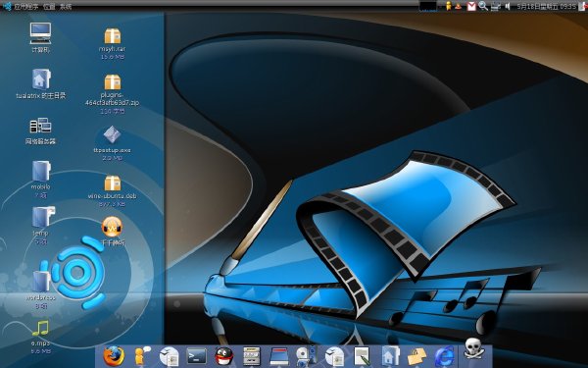588x368 pixels.
Task: Open the shopping bags icon in the dock
Action: pyautogui.click(x=417, y=356)
